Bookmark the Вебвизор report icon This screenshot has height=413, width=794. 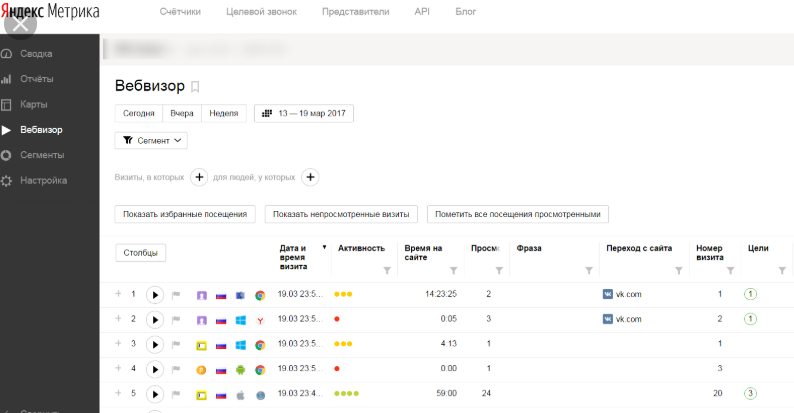pos(195,87)
